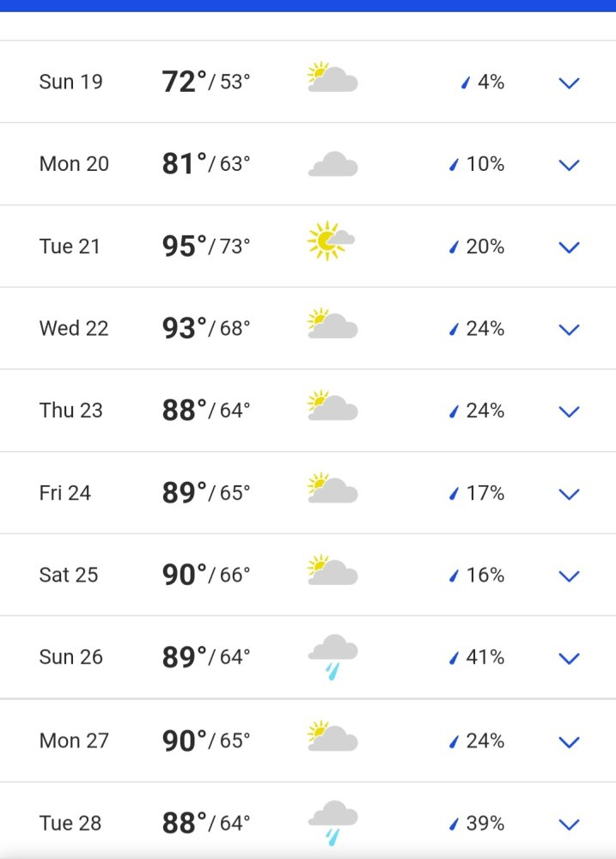Click the rain shower icon for Sun 26

332,657
